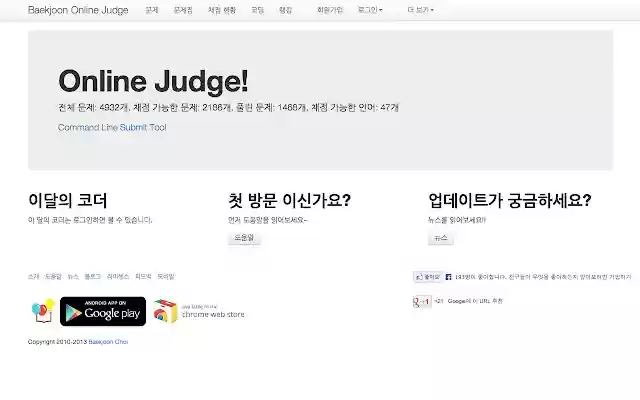Viewport: 640px width, 400px height.
Task: Click the Google +1 button
Action: (x=422, y=302)
